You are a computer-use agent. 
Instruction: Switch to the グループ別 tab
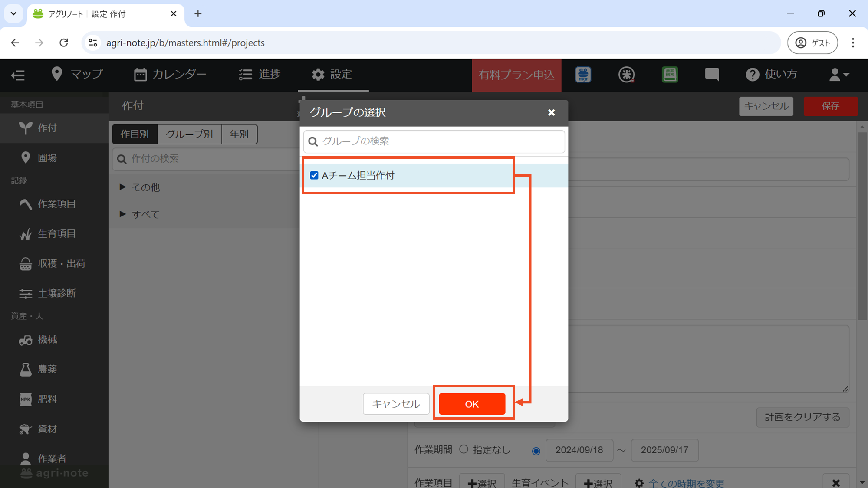click(189, 134)
